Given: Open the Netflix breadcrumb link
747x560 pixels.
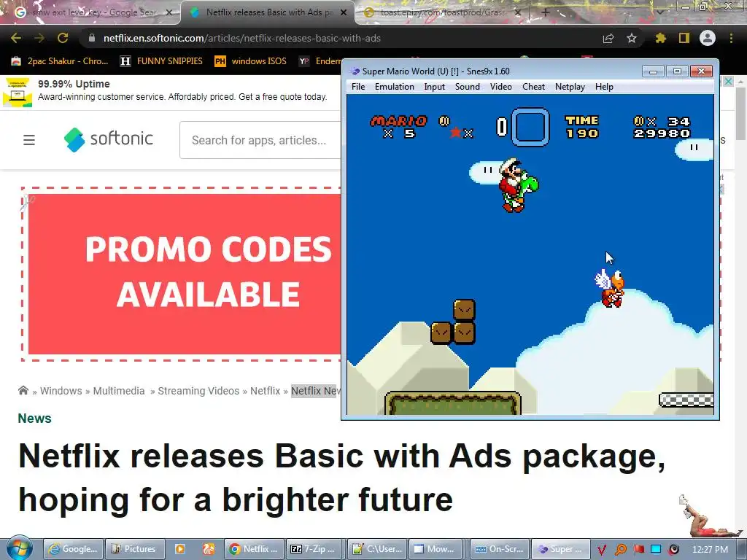Looking at the screenshot, I should pyautogui.click(x=265, y=391).
